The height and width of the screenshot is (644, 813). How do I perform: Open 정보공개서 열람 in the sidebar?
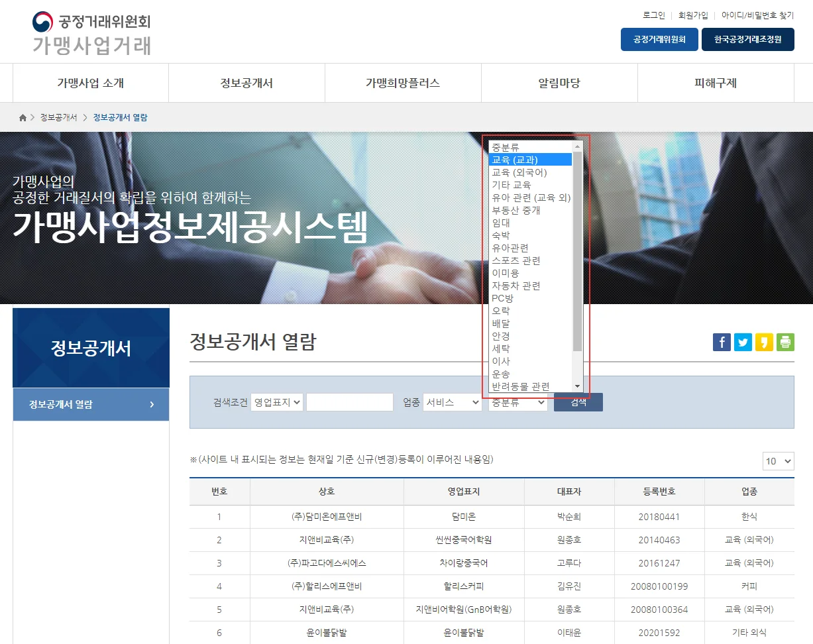coord(91,405)
